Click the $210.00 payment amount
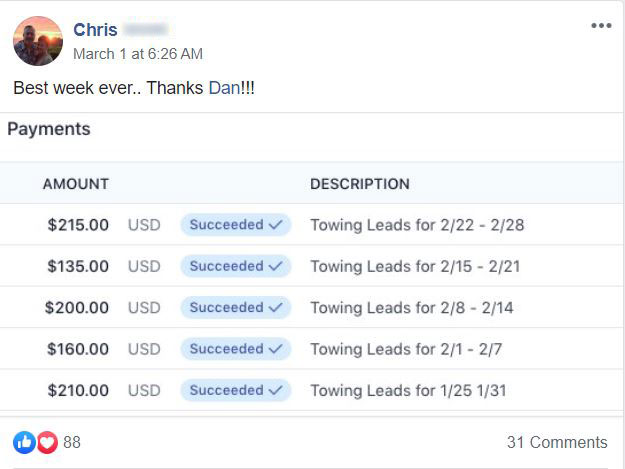Viewport: 625px width, 469px height. (x=78, y=391)
